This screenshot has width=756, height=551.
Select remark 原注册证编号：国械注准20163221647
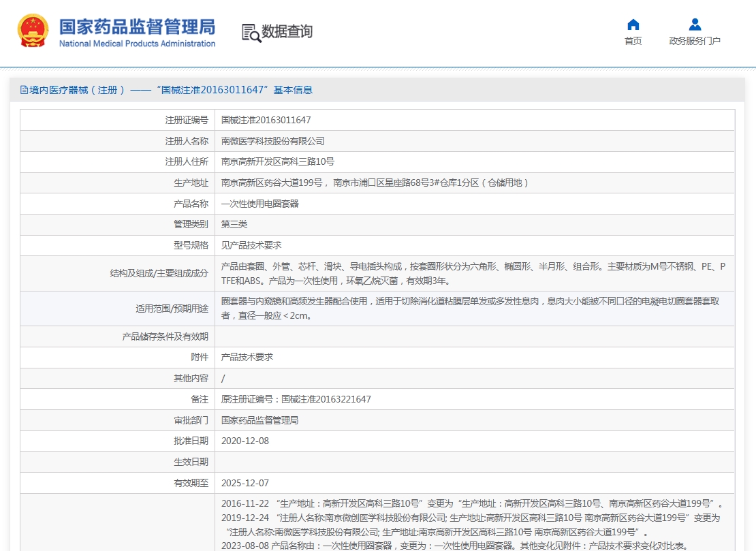(296, 399)
